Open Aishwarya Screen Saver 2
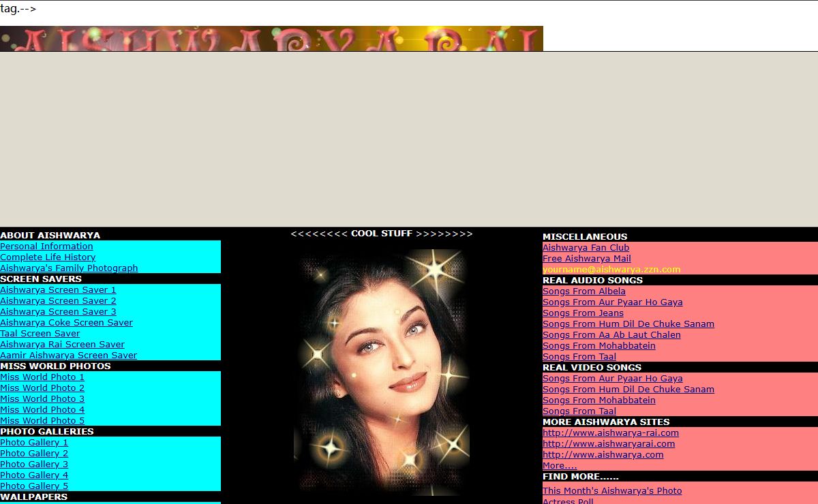This screenshot has width=818, height=504. (x=58, y=301)
